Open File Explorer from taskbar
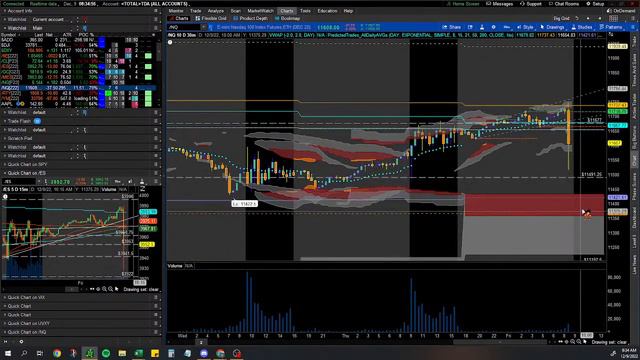This screenshot has width=640, height=360. click(122, 353)
